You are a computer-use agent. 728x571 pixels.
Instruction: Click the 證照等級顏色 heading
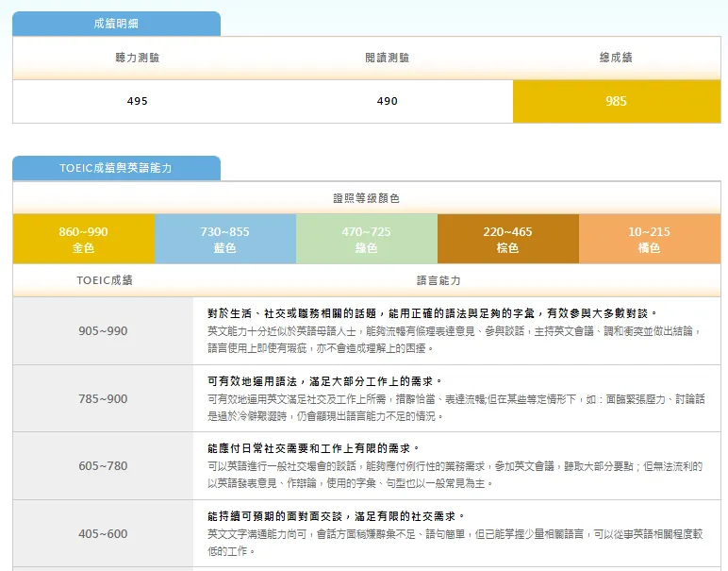[x=366, y=198]
